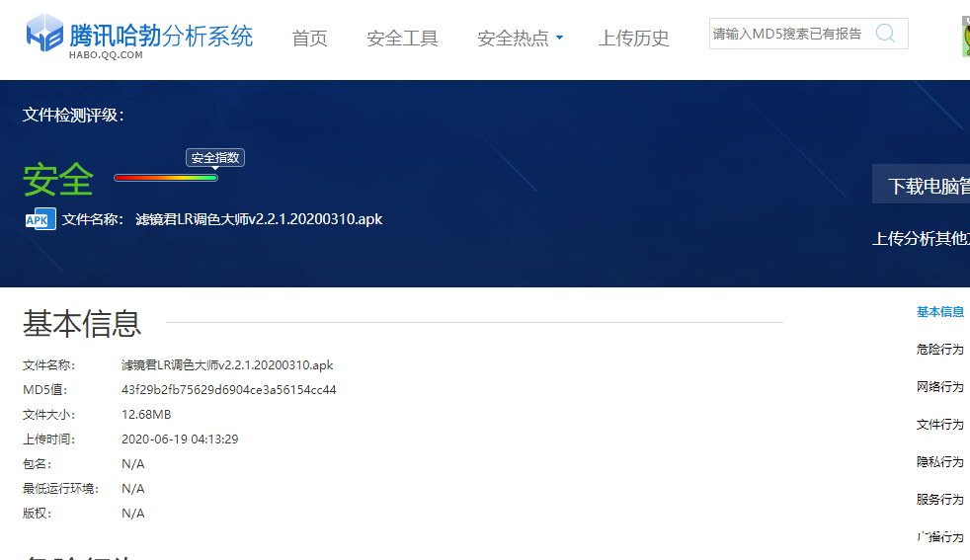Click the 文件大小 field label

(x=48, y=415)
